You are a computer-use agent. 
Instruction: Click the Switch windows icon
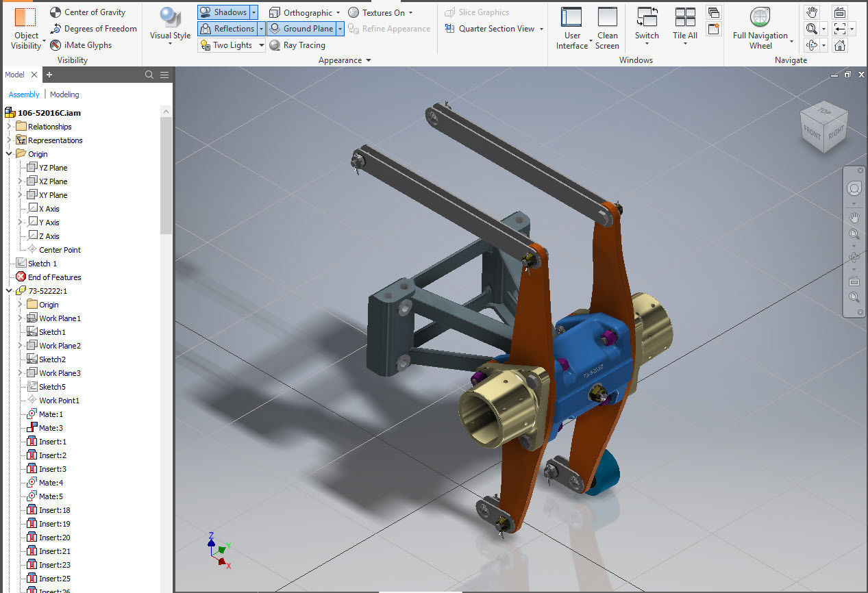[x=647, y=18]
